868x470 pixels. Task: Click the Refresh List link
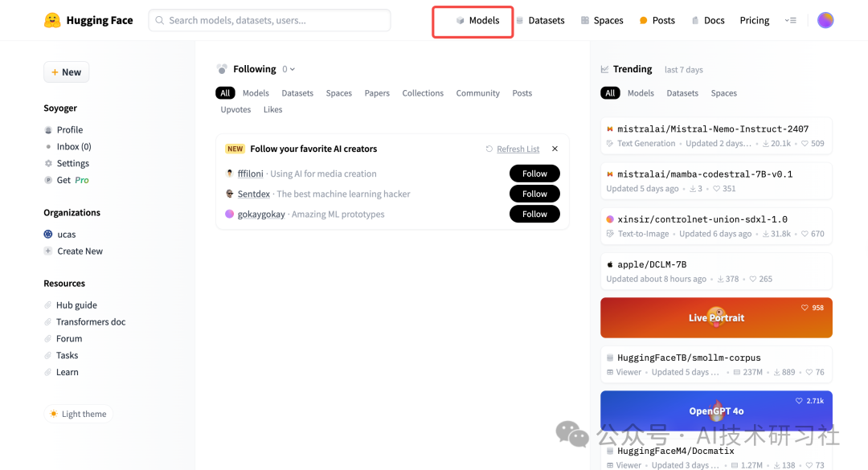[518, 149]
